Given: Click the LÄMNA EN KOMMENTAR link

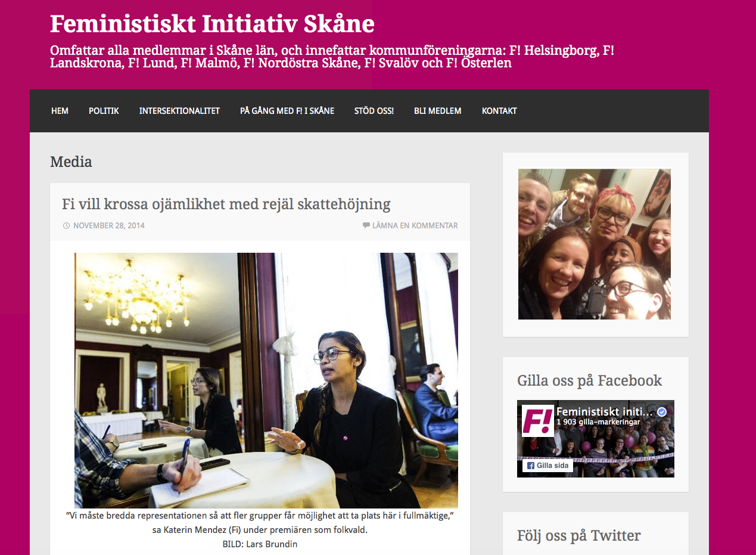Looking at the screenshot, I should pos(415,226).
